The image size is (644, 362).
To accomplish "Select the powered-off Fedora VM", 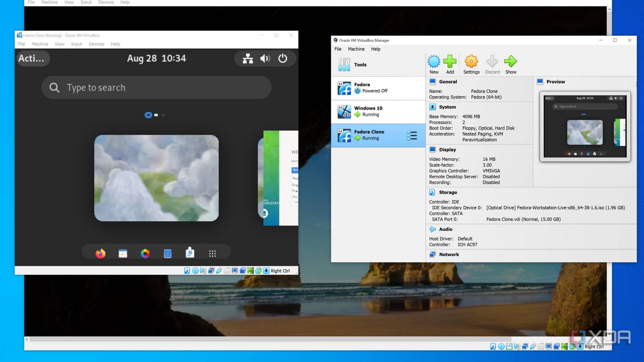I will click(x=378, y=88).
